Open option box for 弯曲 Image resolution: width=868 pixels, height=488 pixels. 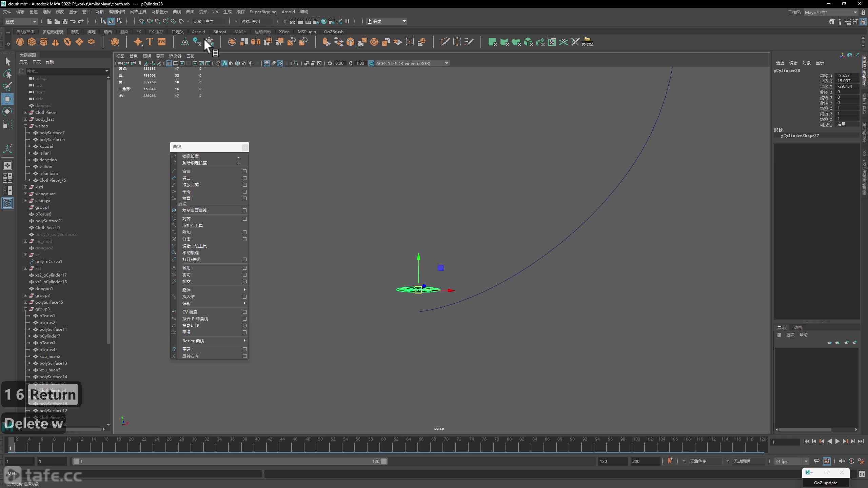(244, 171)
